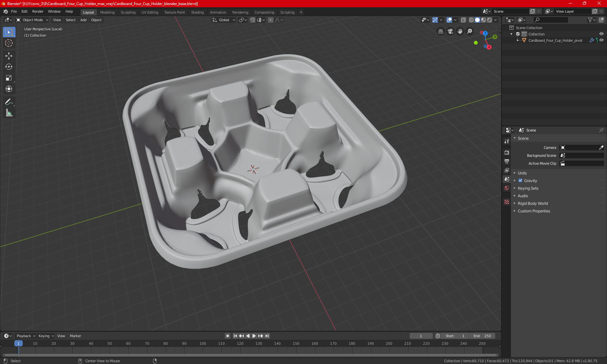Open the Tool properties tab
This screenshot has height=364, width=607.
507,141
